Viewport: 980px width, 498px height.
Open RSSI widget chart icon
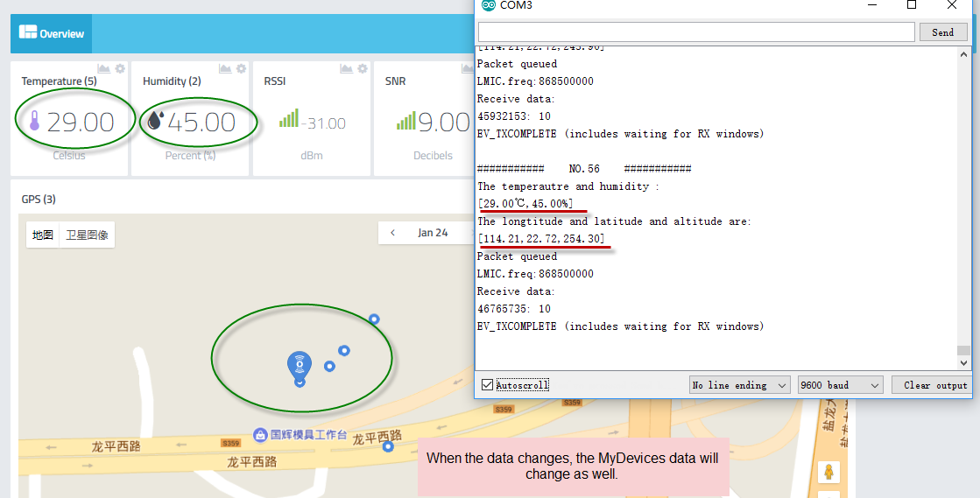coord(346,68)
